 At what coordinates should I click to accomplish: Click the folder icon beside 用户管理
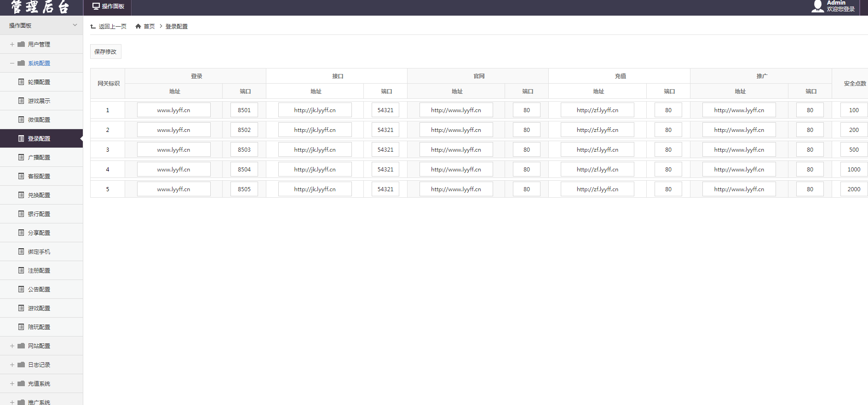21,44
